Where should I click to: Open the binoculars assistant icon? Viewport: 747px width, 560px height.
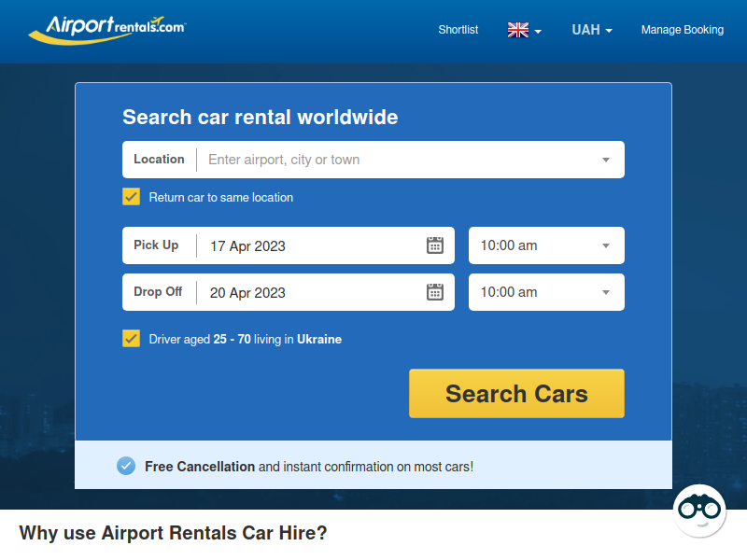click(699, 511)
